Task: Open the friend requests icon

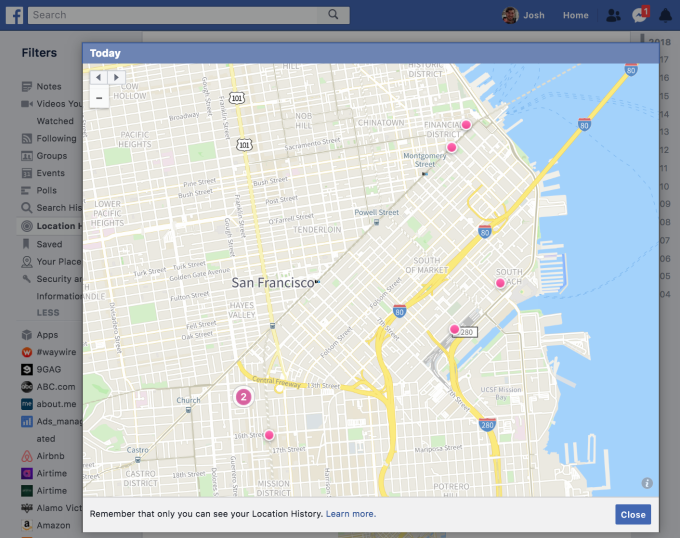Action: (x=612, y=15)
